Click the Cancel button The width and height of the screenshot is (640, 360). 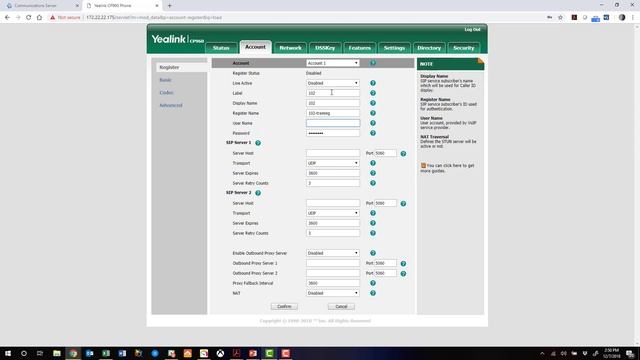[341, 306]
